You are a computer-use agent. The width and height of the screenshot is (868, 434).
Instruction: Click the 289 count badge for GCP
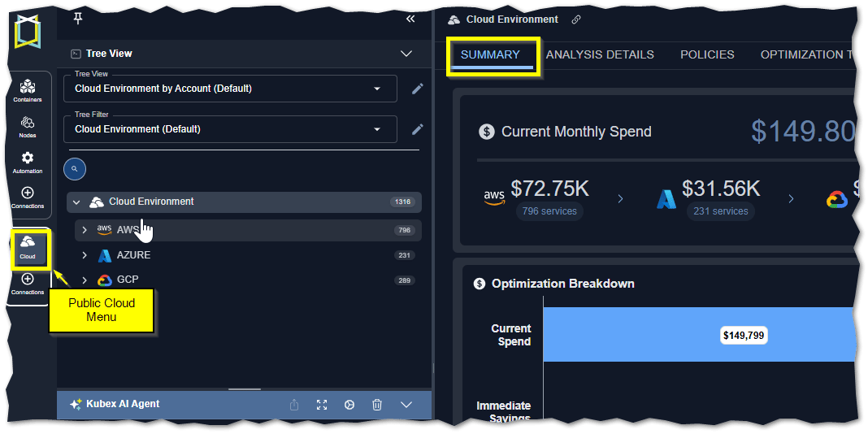pos(405,280)
